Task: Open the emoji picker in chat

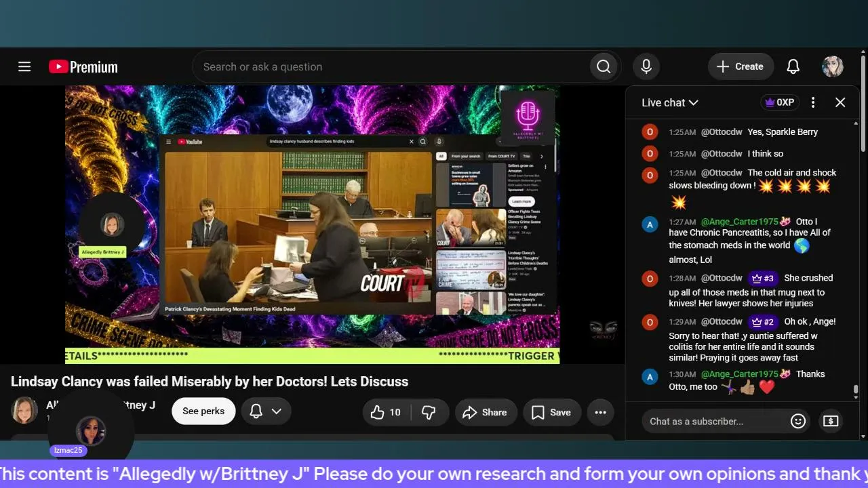Action: tap(798, 421)
